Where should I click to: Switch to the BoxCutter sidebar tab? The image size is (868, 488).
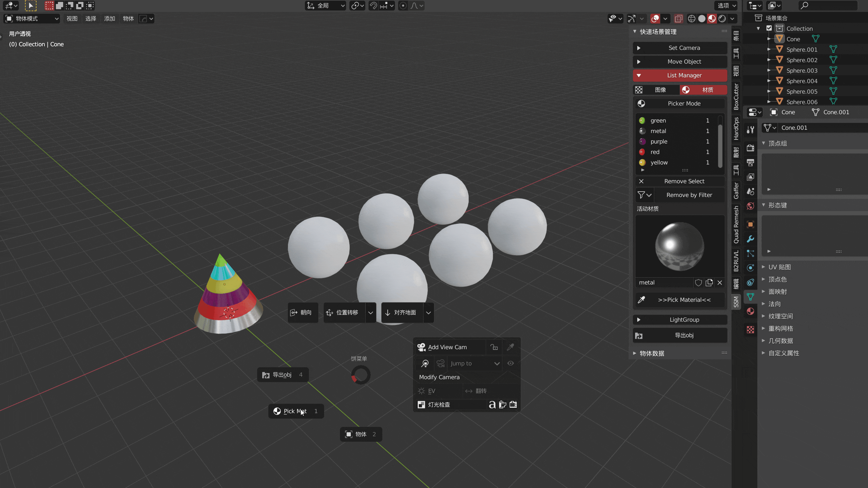point(736,96)
